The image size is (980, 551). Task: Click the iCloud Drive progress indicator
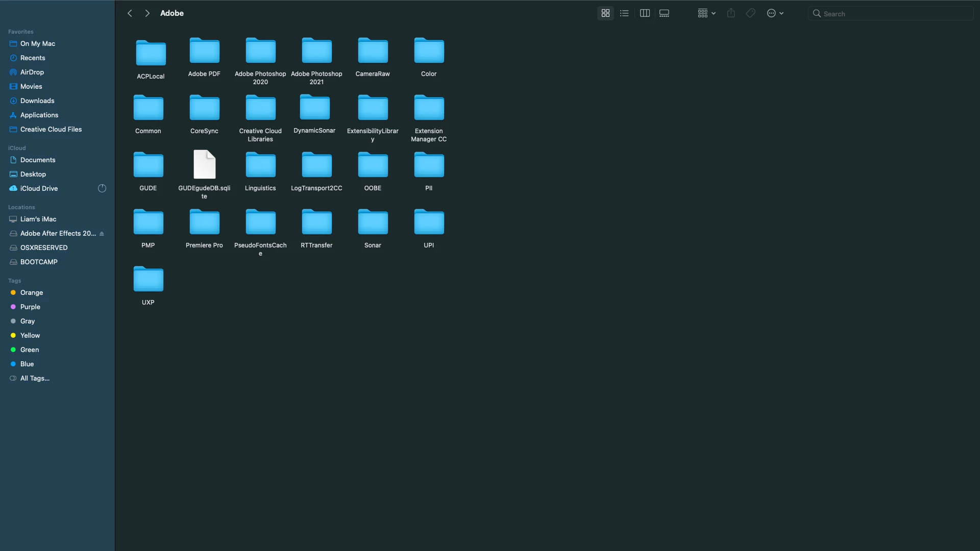(102, 188)
